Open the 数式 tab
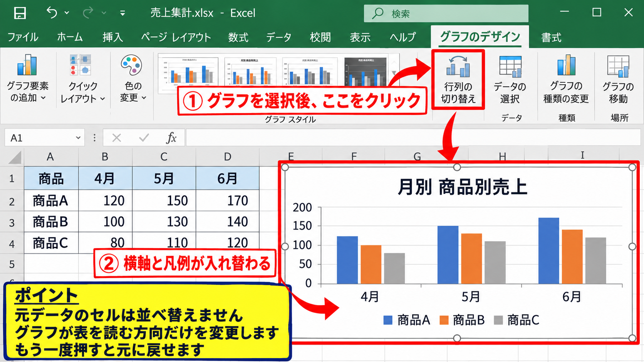Viewport: 644px width, 362px height. coord(238,37)
